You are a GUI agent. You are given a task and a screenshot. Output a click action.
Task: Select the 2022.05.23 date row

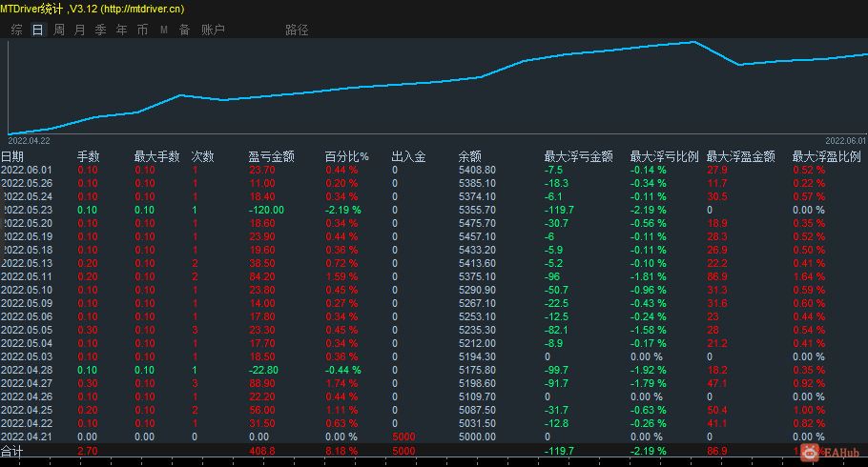[27, 210]
